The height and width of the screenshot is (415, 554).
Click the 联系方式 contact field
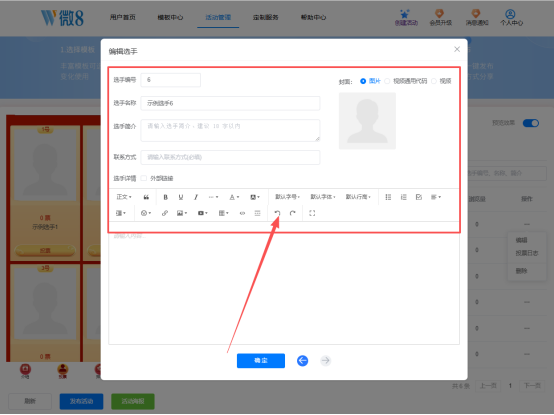click(230, 157)
